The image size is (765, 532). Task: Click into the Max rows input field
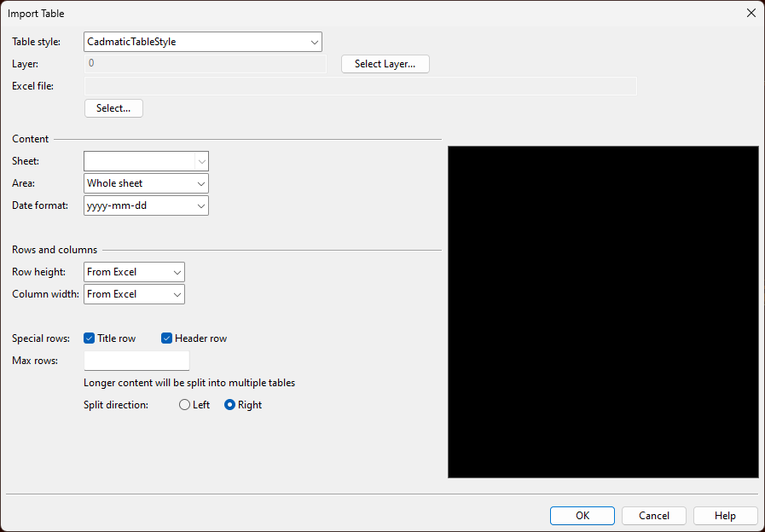point(136,361)
